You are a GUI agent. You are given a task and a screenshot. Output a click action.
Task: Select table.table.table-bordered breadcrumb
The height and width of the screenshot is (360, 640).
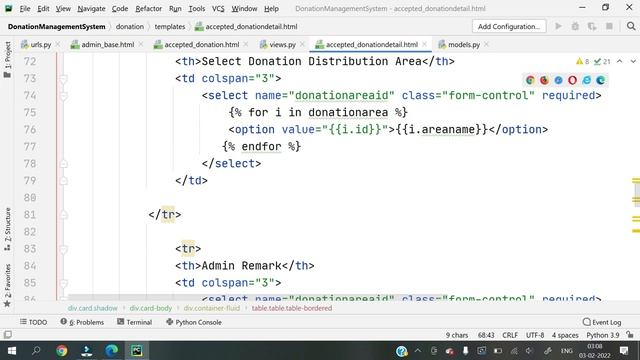click(291, 308)
